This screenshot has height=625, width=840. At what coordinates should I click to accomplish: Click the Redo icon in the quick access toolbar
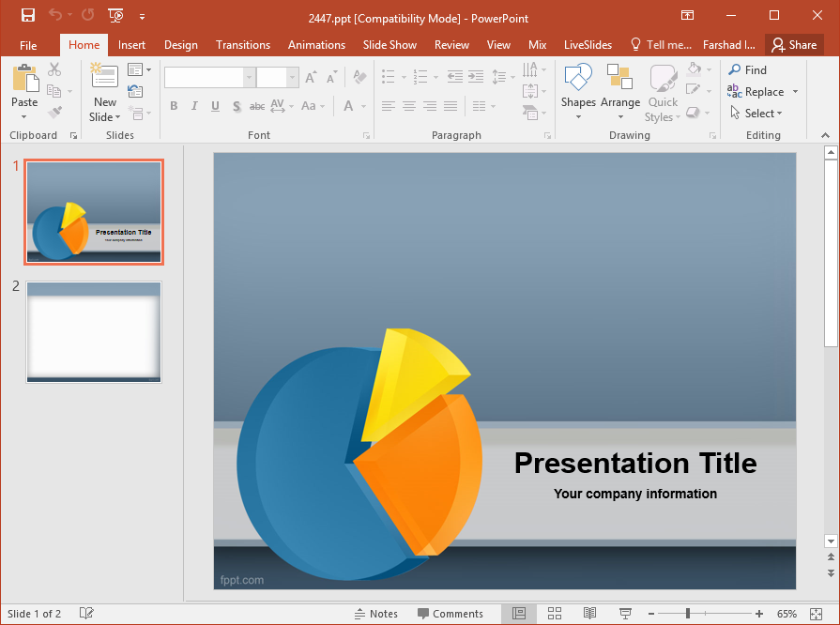click(88, 15)
